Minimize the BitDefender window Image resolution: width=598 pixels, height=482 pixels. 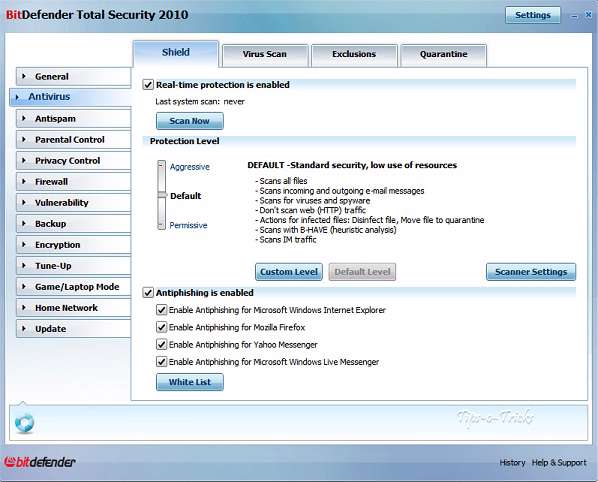click(575, 16)
